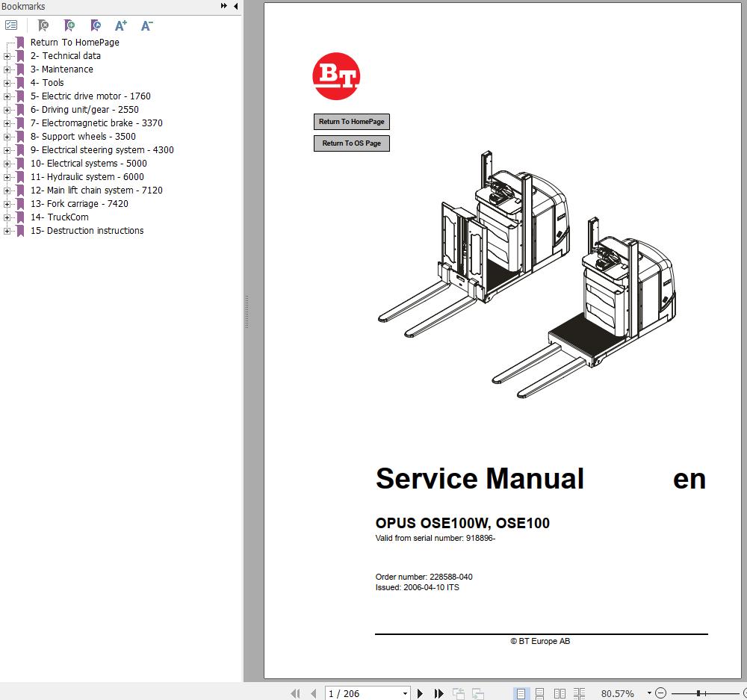Switch to continuous facing view
This screenshot has width=747, height=700.
click(580, 693)
